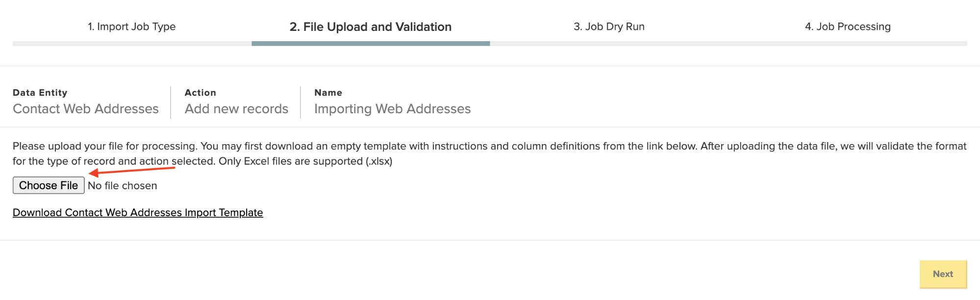Screen dimensions: 980x300
Task: Go to the Import Job Type step
Action: click(x=131, y=26)
